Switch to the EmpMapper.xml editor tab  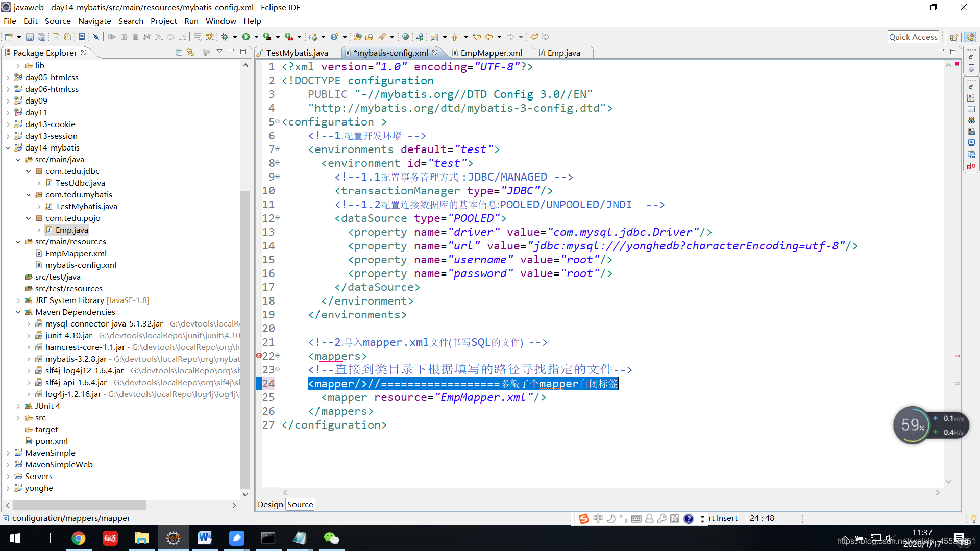(491, 53)
